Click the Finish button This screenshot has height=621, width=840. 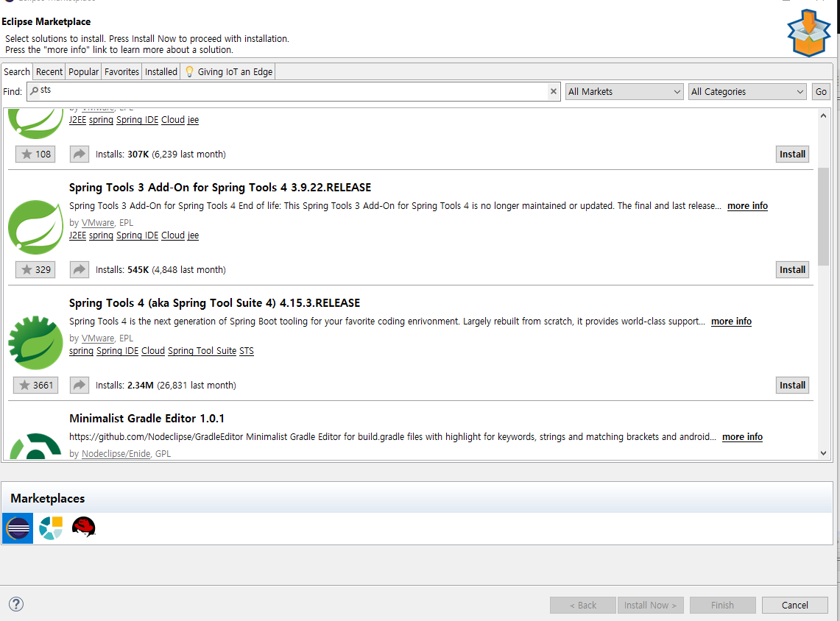[722, 605]
